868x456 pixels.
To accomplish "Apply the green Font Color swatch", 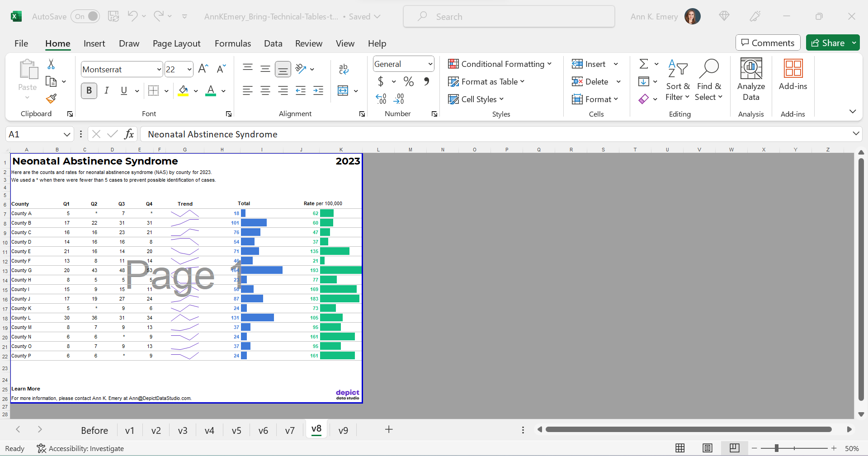I will point(211,90).
